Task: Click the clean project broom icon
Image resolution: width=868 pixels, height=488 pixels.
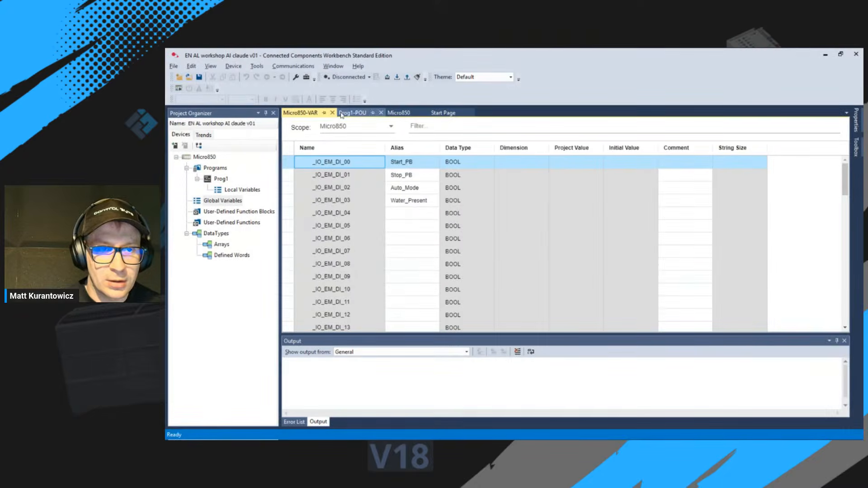Action: coord(417,77)
